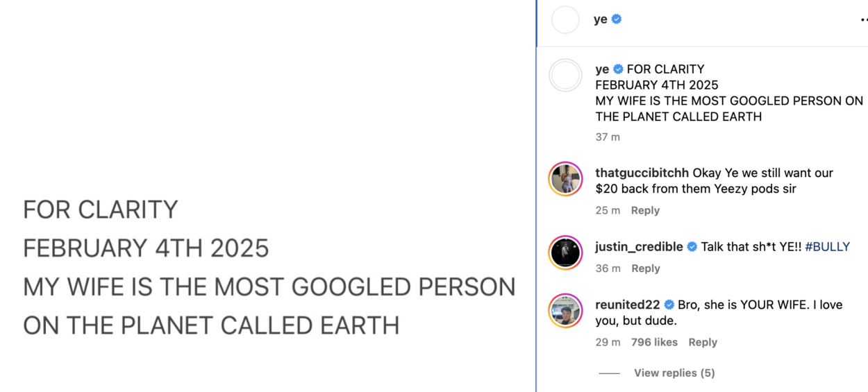Viewport: 868px width, 392px height.
Task: Open thatguccibitchh's profile picture
Action: click(565, 180)
